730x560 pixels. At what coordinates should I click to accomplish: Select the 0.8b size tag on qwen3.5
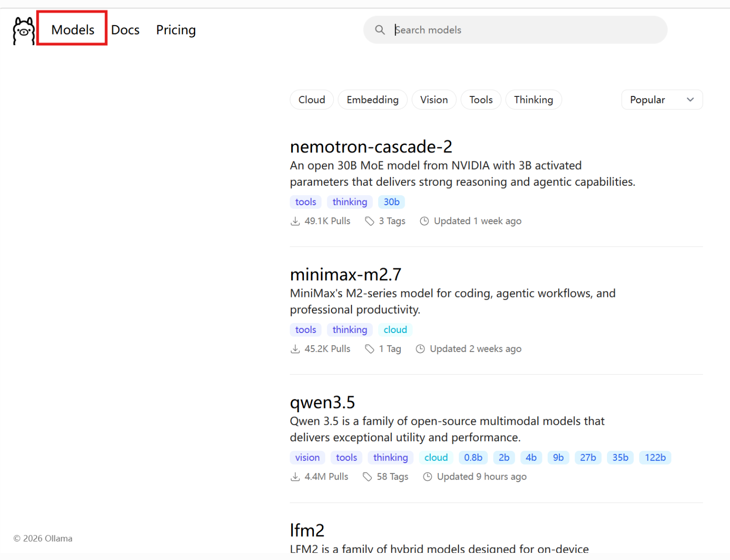473,457
